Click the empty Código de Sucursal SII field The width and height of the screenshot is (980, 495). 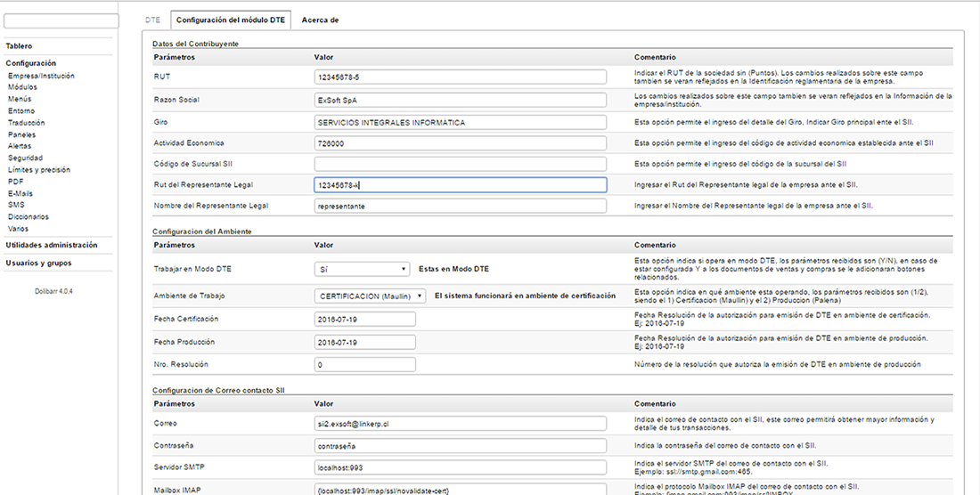460,164
